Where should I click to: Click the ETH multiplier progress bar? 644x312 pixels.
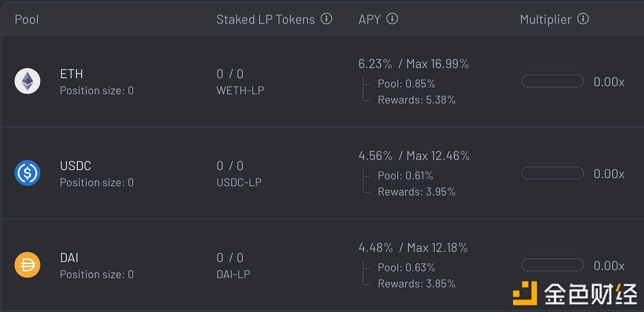click(552, 81)
